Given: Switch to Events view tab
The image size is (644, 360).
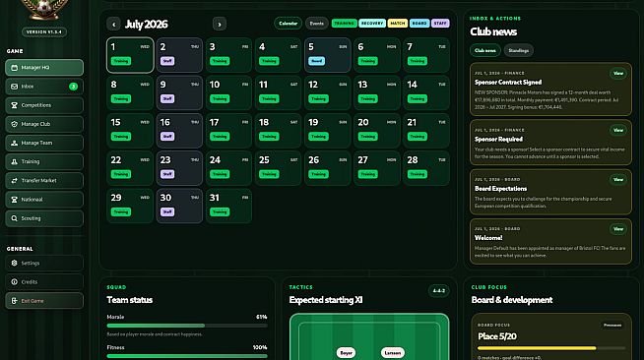Looking at the screenshot, I should click(317, 24).
